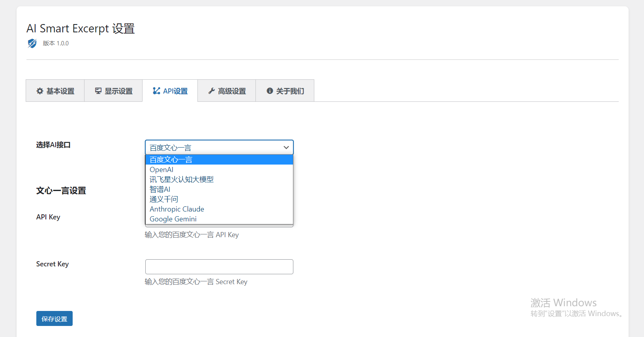This screenshot has height=337, width=644.
Task: Click the 选择AI接口 label
Action: coord(53,145)
